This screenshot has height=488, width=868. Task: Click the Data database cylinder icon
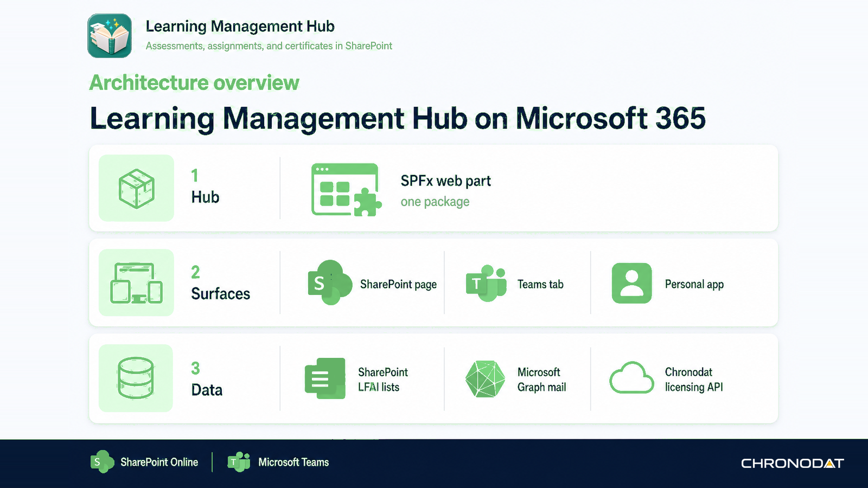tap(136, 378)
